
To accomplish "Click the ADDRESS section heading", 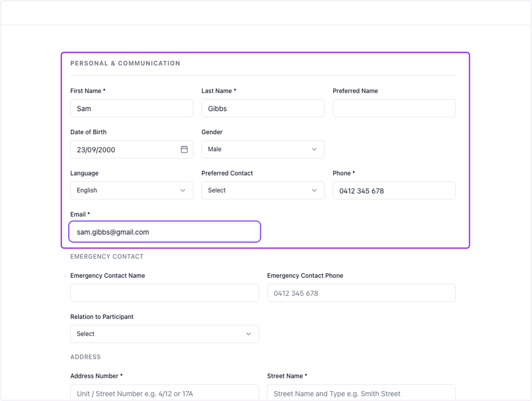I will click(x=86, y=357).
